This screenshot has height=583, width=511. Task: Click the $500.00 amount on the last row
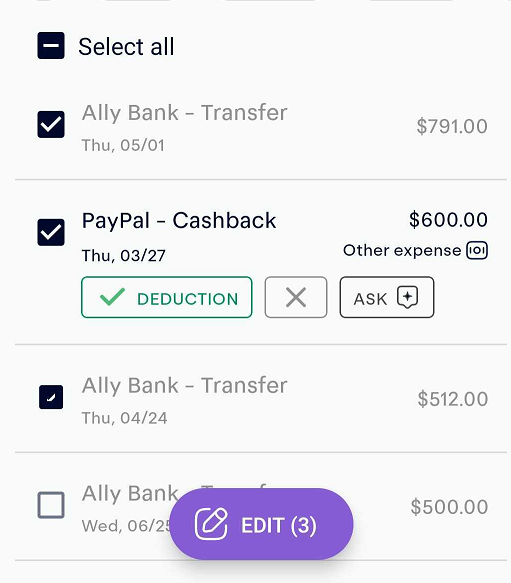(x=449, y=507)
